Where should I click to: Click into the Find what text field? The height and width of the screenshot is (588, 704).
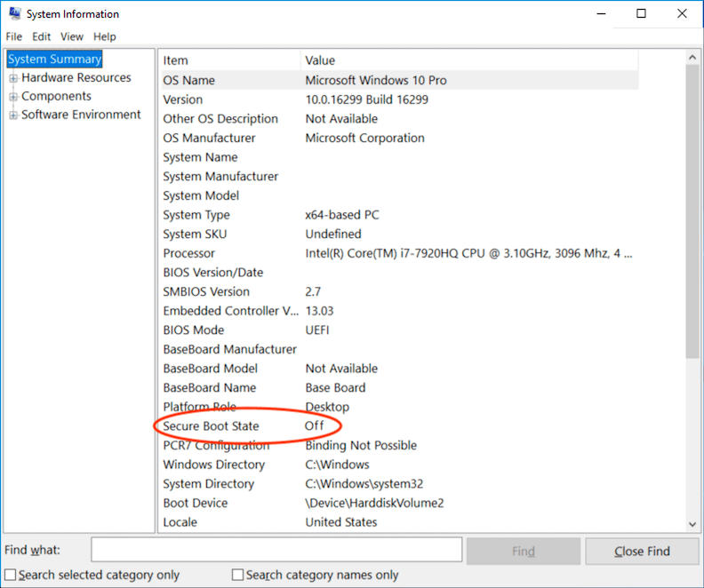tap(276, 551)
